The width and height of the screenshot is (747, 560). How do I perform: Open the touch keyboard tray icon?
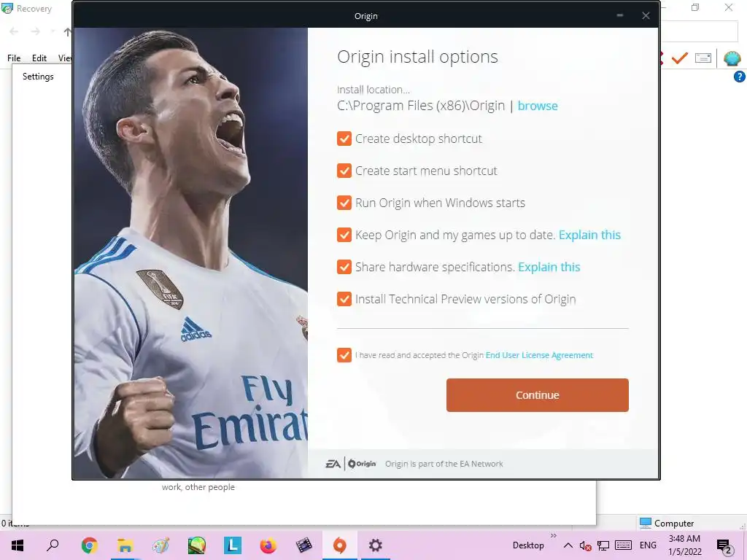pyautogui.click(x=623, y=545)
